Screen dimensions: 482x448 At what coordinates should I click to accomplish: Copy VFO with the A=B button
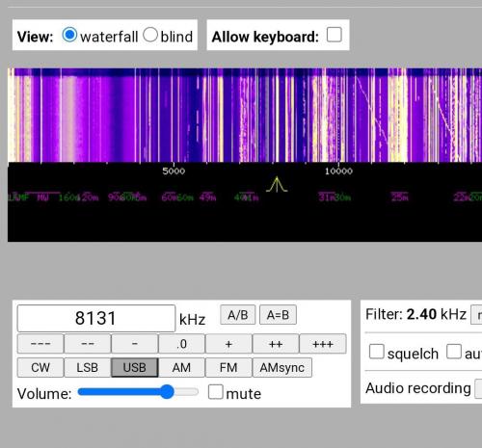[278, 315]
